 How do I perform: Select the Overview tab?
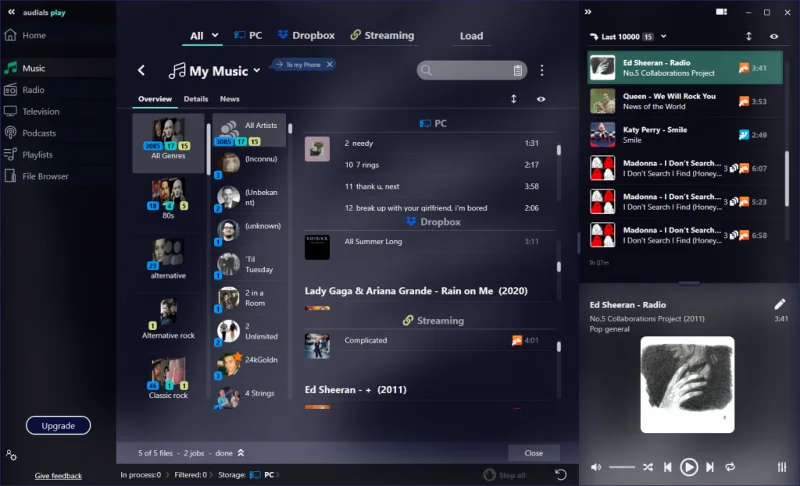point(155,99)
